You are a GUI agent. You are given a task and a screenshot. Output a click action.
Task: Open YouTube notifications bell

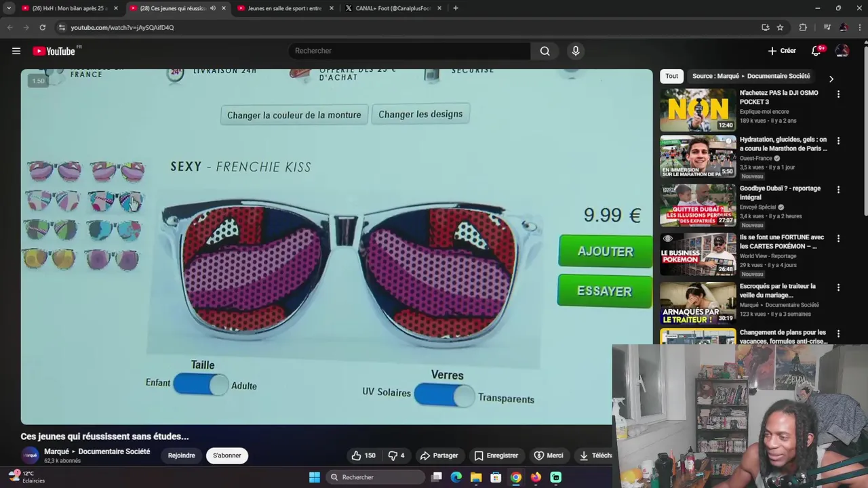[x=816, y=51]
